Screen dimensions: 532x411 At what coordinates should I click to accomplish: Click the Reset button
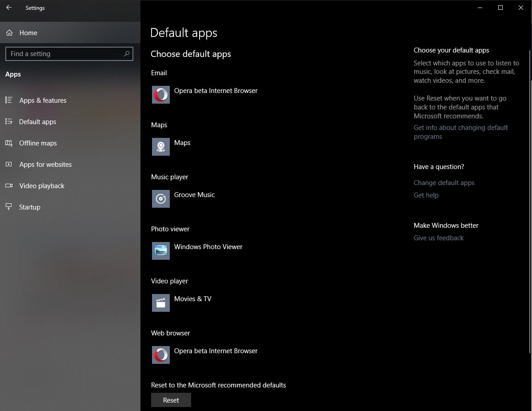pyautogui.click(x=171, y=400)
